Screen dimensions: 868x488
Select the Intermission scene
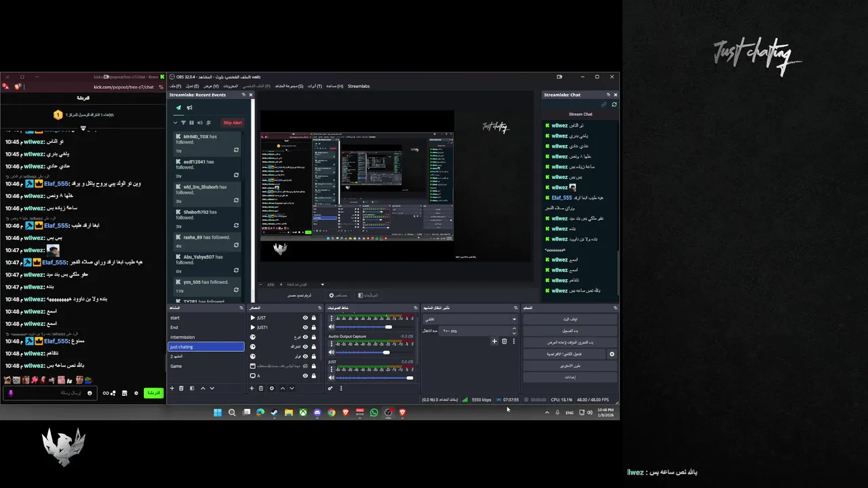click(205, 337)
